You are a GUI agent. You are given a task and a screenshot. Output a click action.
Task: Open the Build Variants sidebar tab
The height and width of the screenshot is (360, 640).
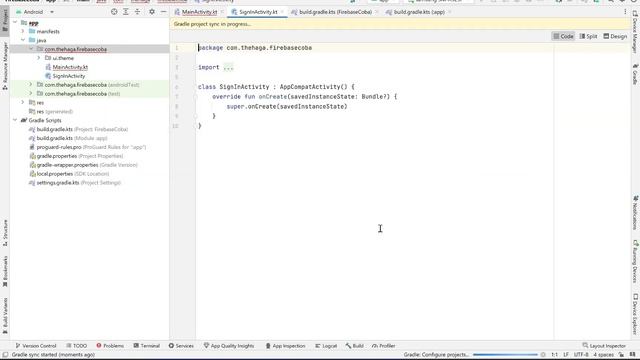click(x=5, y=316)
